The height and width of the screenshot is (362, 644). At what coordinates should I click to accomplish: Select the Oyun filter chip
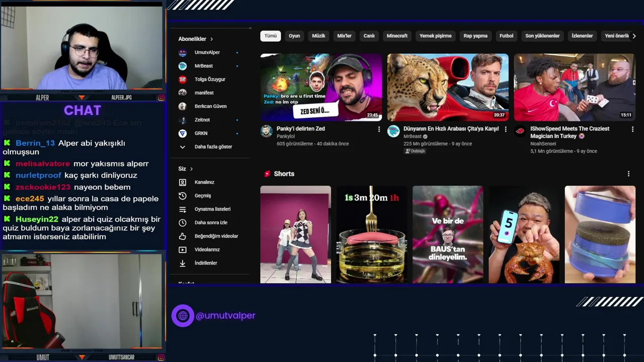point(294,36)
